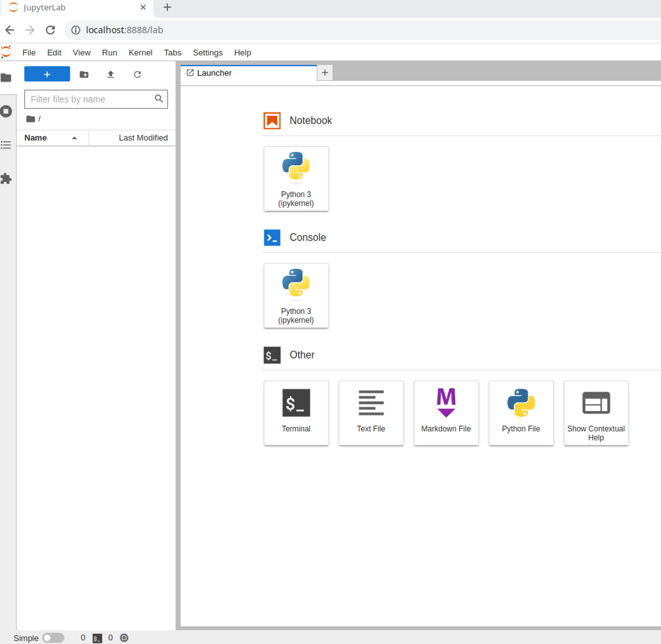The width and height of the screenshot is (661, 644).
Task: Toggle Simple interface mode switch
Action: coord(53,638)
